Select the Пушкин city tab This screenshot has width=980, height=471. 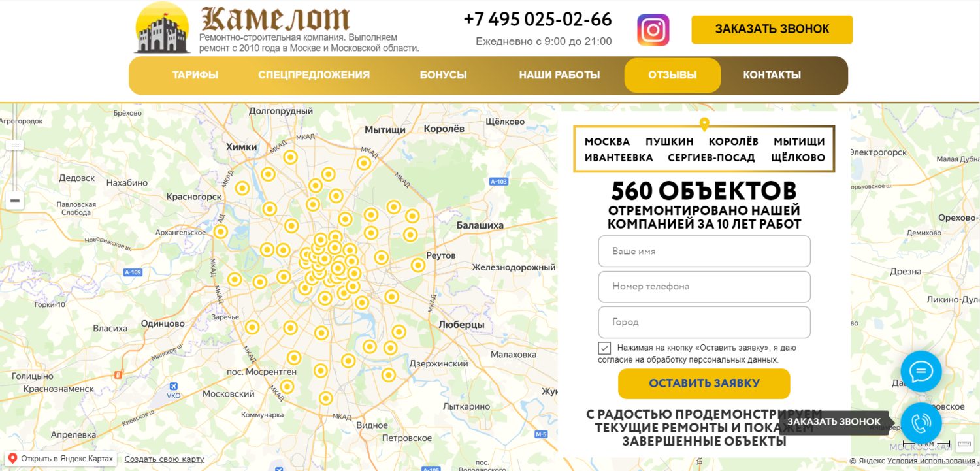670,142
